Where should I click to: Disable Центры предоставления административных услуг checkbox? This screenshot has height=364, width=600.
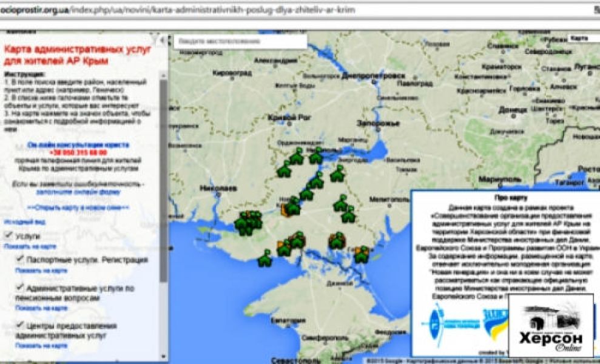(19, 326)
